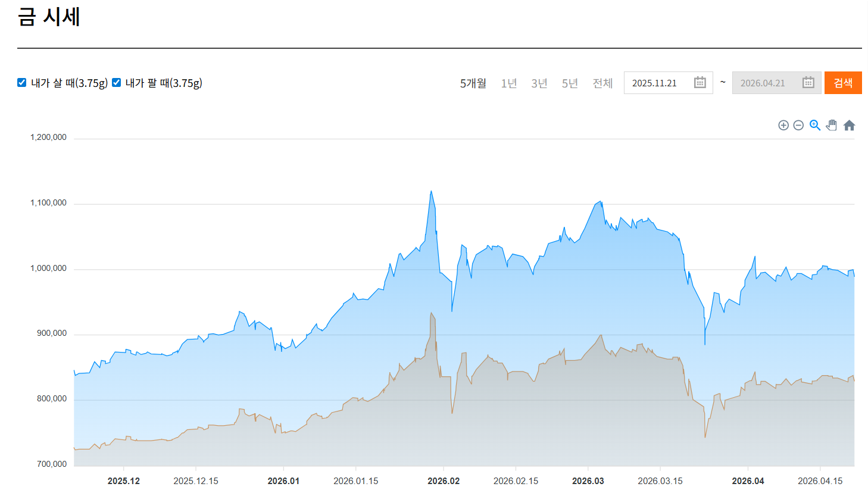Click the 2026.02.15 x-axis label
The image size is (868, 496).
pos(516,481)
